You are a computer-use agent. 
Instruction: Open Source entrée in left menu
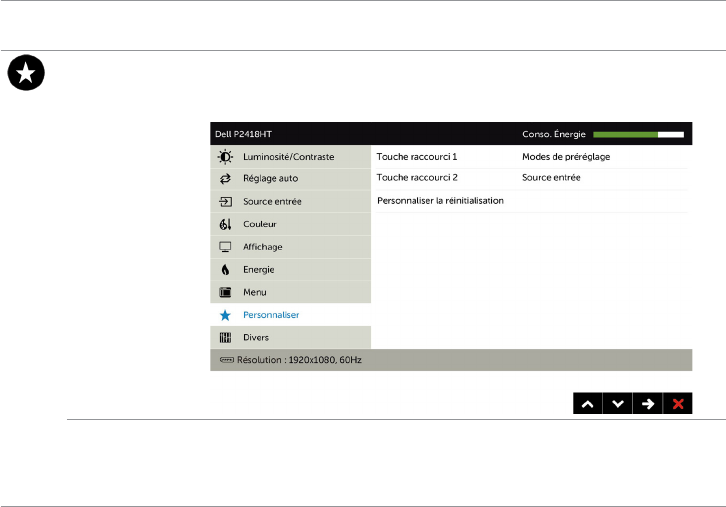pyautogui.click(x=290, y=201)
